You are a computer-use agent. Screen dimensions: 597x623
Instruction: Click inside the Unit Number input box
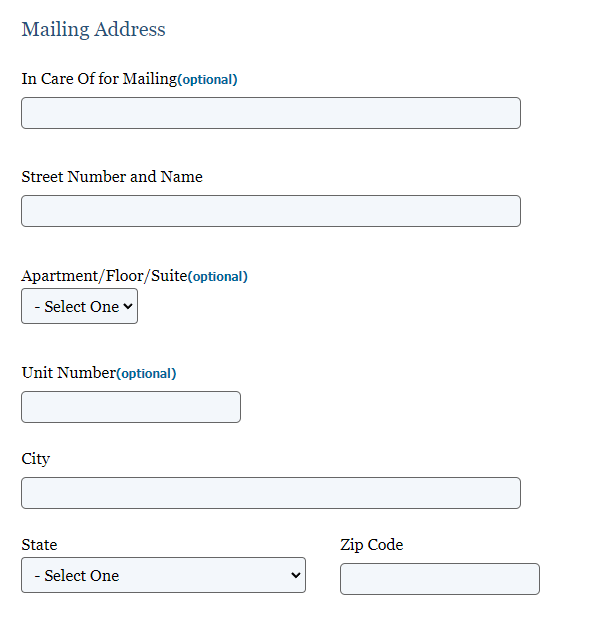click(131, 407)
